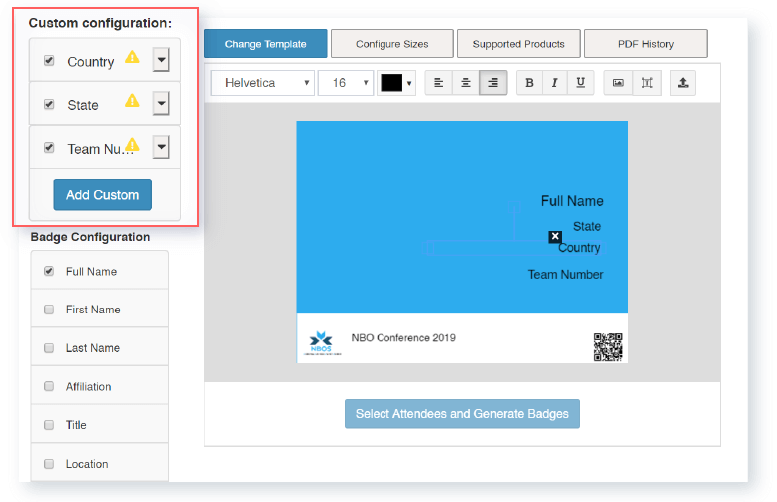Click the insert image icon

click(x=618, y=83)
